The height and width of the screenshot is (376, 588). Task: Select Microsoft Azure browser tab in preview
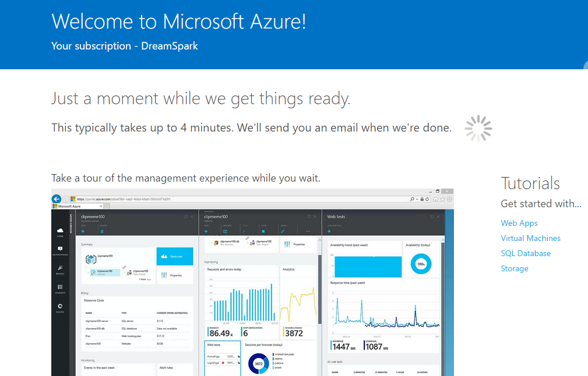pos(78,207)
